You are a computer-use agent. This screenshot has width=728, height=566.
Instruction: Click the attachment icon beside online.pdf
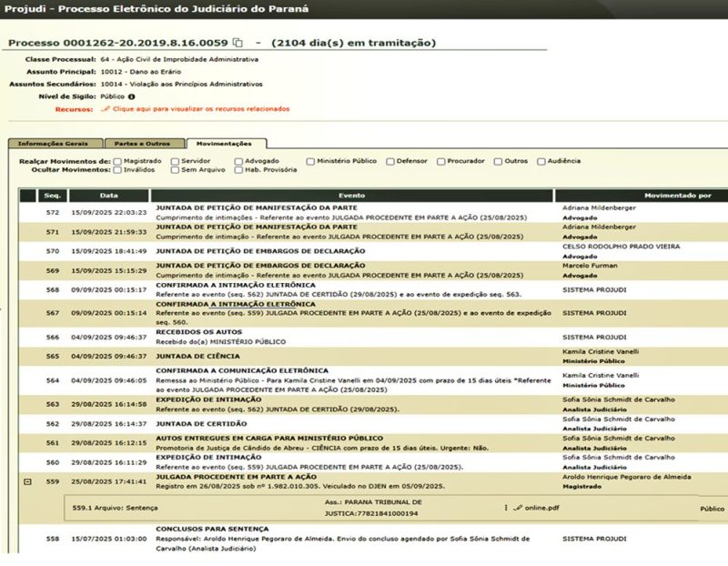[518, 508]
